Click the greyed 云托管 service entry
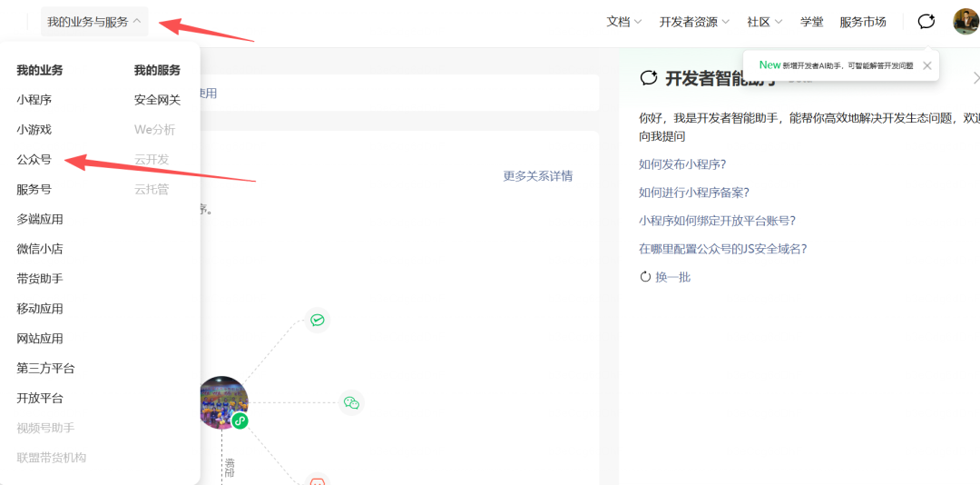The image size is (980, 485). click(x=152, y=189)
